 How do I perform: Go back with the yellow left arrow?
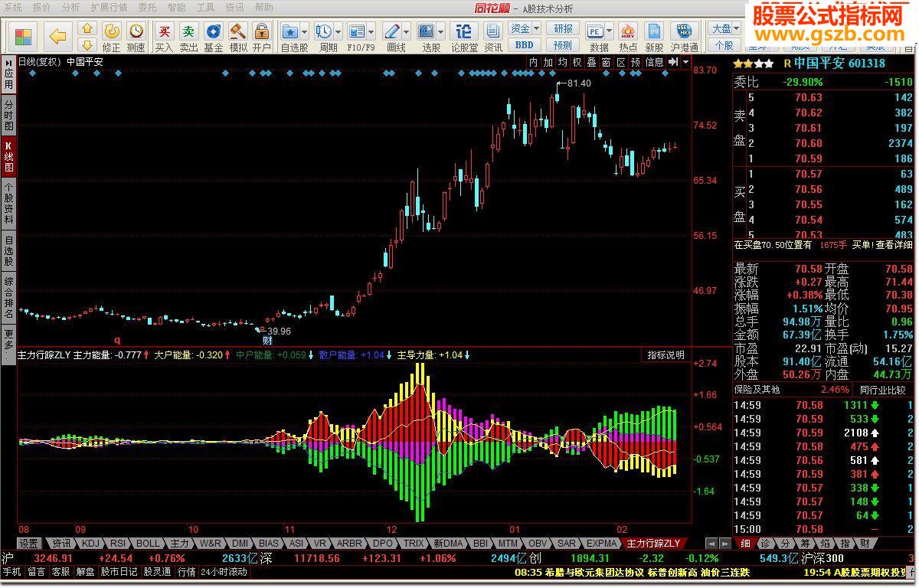(58, 37)
